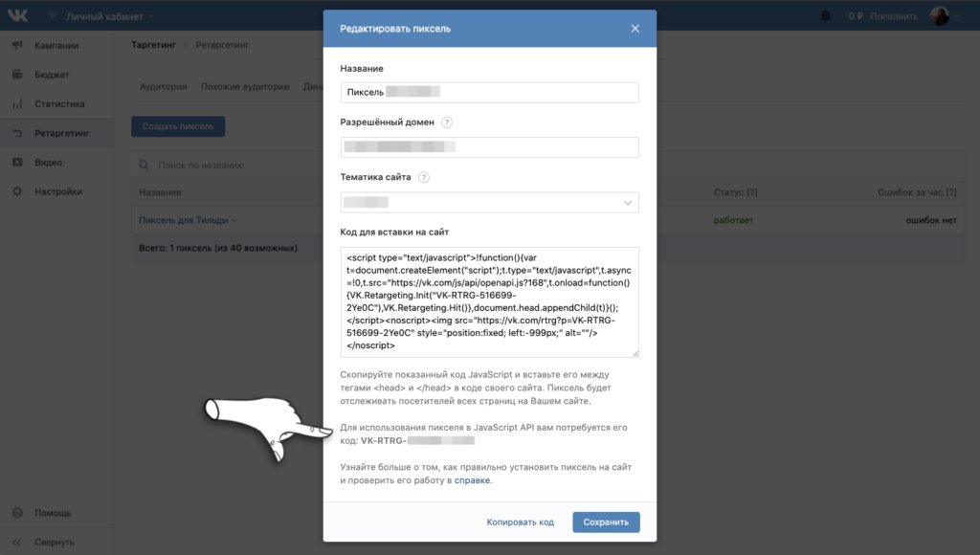Click inside the Название input field
This screenshot has height=555, width=980.
[489, 92]
